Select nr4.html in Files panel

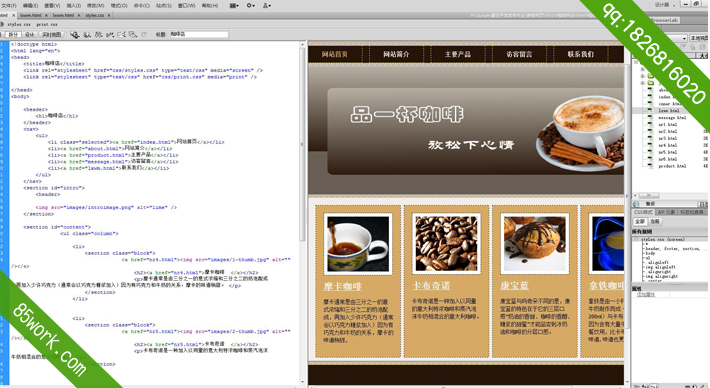tap(667, 145)
